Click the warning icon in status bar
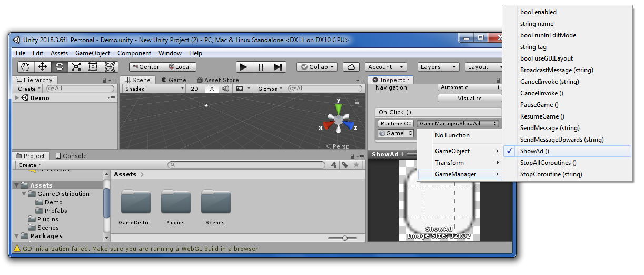 (17, 249)
